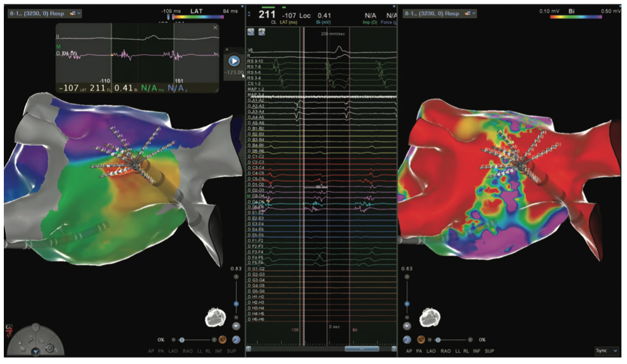Click the ECG scrollbar left arrow

point(248,349)
